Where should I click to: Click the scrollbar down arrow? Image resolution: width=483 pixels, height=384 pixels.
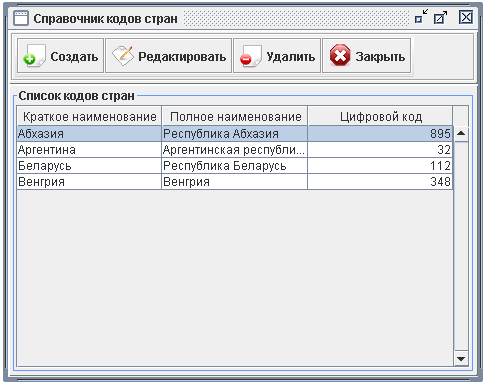point(461,359)
